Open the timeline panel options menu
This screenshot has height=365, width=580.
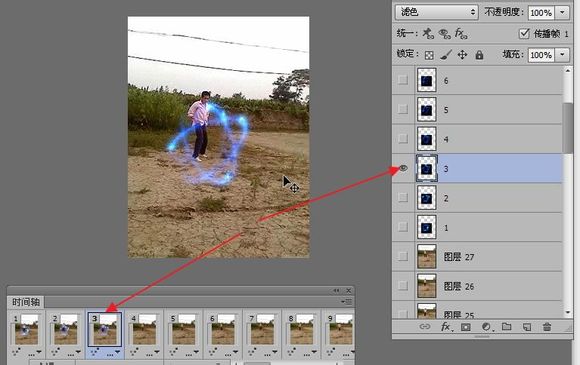click(x=347, y=302)
